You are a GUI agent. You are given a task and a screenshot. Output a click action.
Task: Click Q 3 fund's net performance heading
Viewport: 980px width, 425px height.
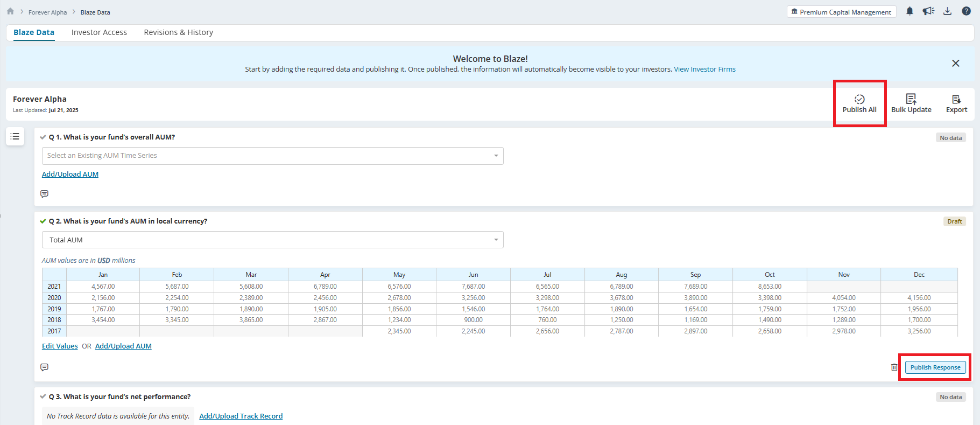[119, 397]
